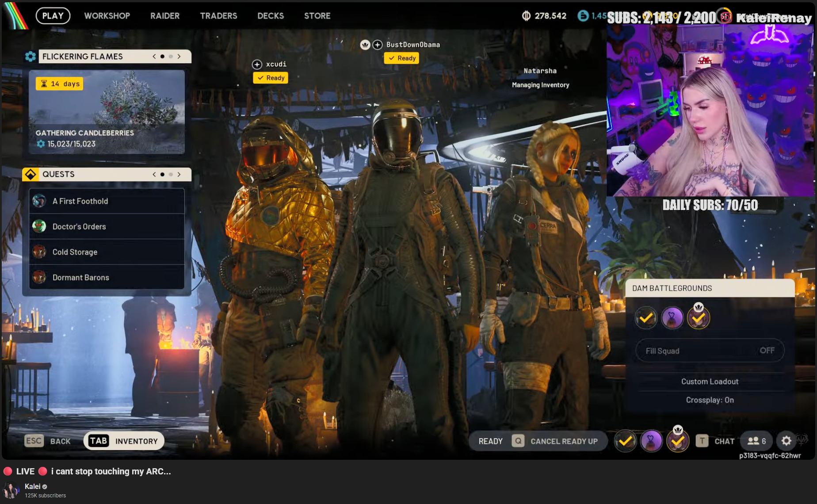Click the ESC Back button
The image size is (817, 504).
pos(48,441)
